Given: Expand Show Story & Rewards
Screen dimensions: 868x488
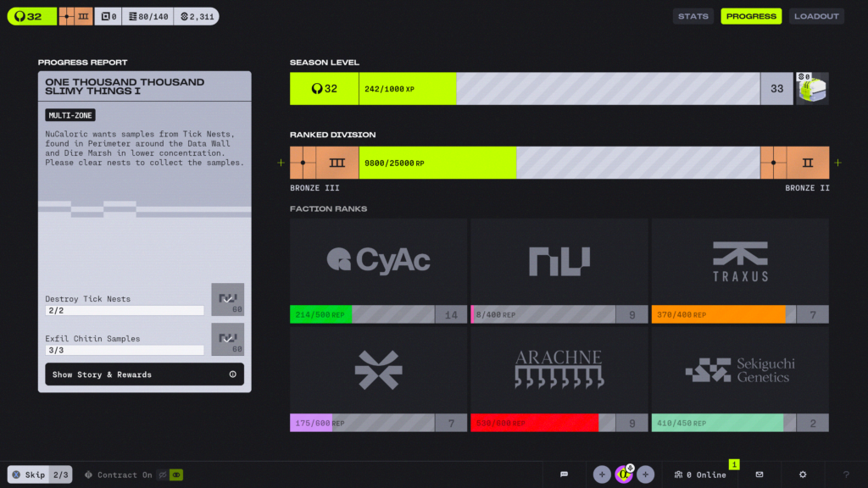Looking at the screenshot, I should (144, 374).
